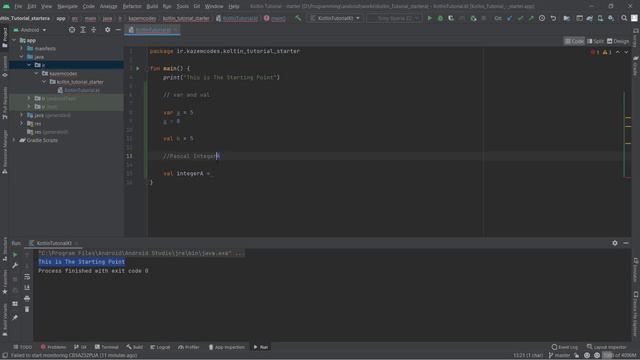Click the pin tab icon in Run panel

point(15,318)
